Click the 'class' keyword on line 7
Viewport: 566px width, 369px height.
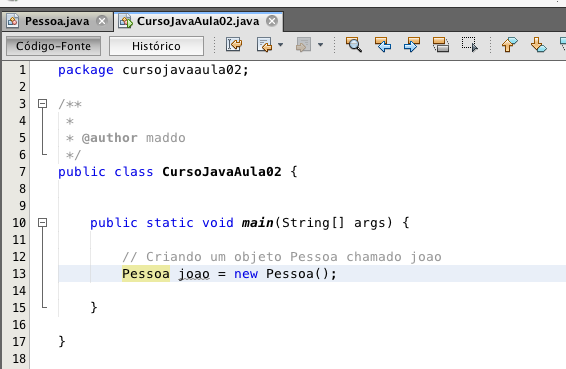pos(134,172)
